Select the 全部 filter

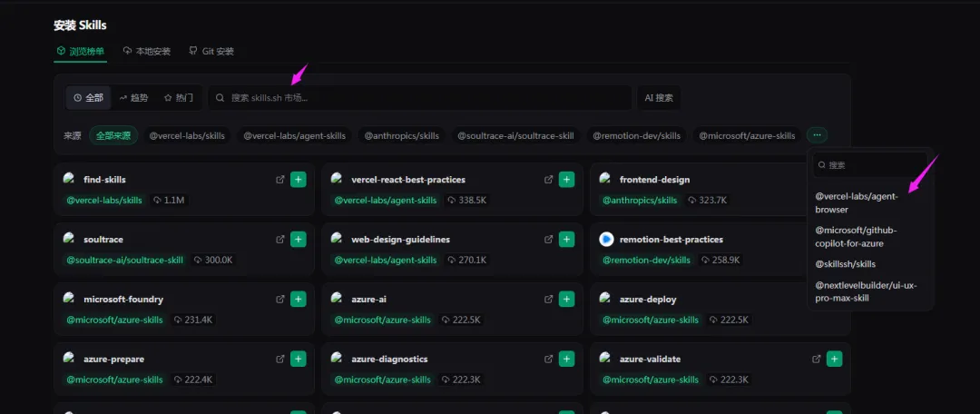tap(88, 97)
